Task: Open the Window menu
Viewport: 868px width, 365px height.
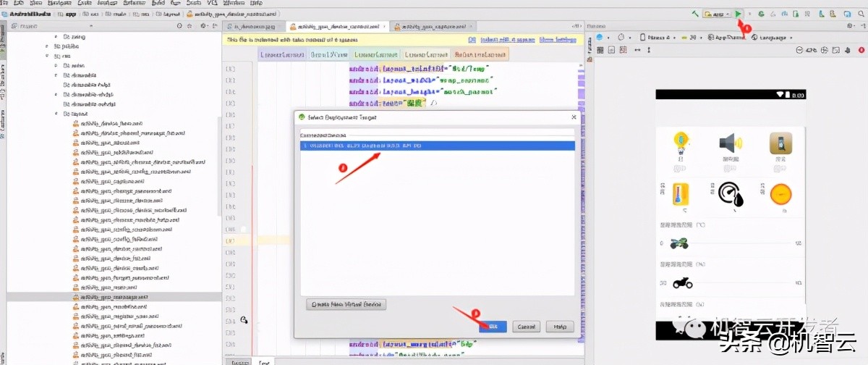Action: [235, 3]
